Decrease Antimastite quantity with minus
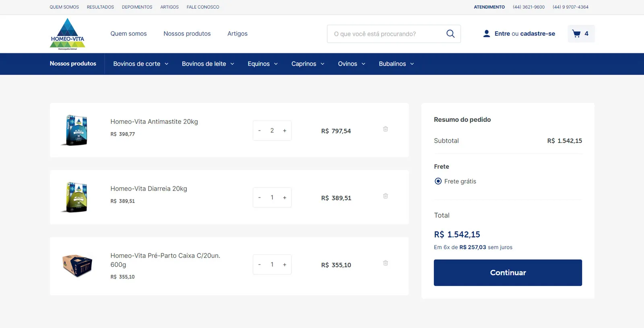Image resolution: width=644 pixels, height=328 pixels. coord(260,131)
